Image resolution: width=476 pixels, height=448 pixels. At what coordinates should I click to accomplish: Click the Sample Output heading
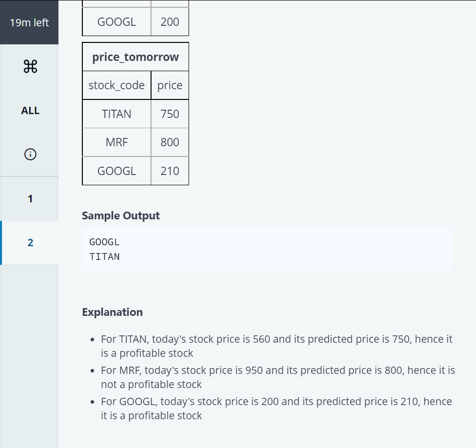(121, 215)
